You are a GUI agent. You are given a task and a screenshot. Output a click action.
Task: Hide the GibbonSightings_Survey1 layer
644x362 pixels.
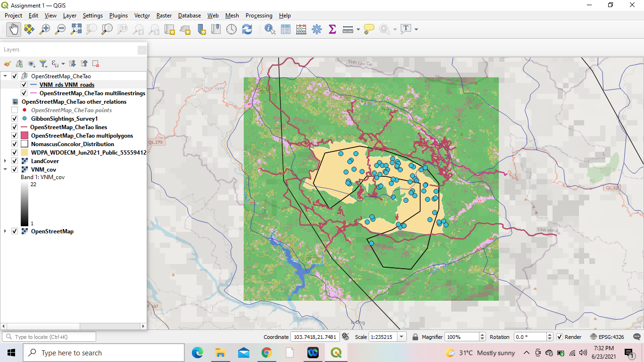15,119
